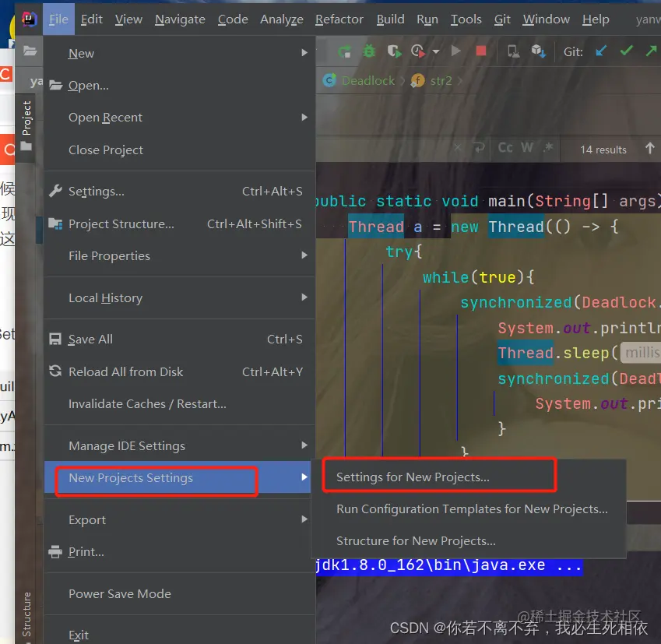Open Settings for New Projects...
Viewport: 661px width, 644px height.
pyautogui.click(x=469, y=477)
